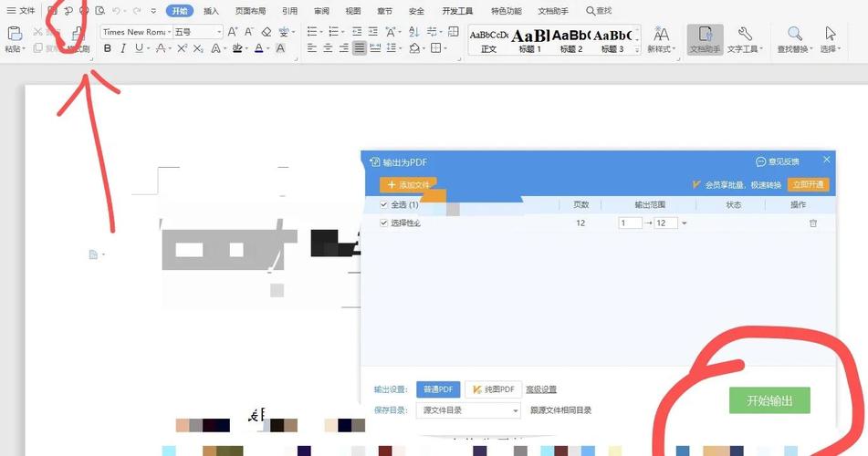Screen dimensions: 868x456
Task: Toggle strikethrough formatting
Action: click(160, 48)
